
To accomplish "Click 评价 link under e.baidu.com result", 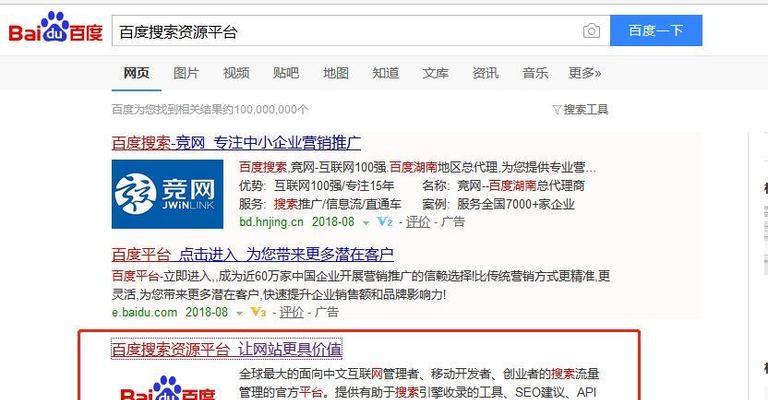I will tap(291, 312).
